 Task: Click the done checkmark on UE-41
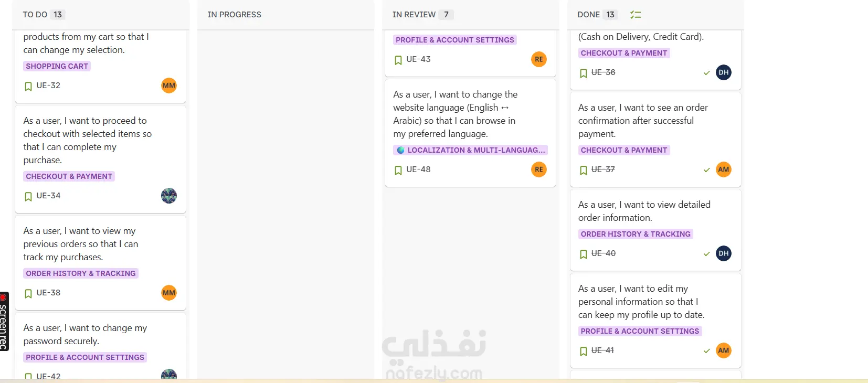(707, 351)
